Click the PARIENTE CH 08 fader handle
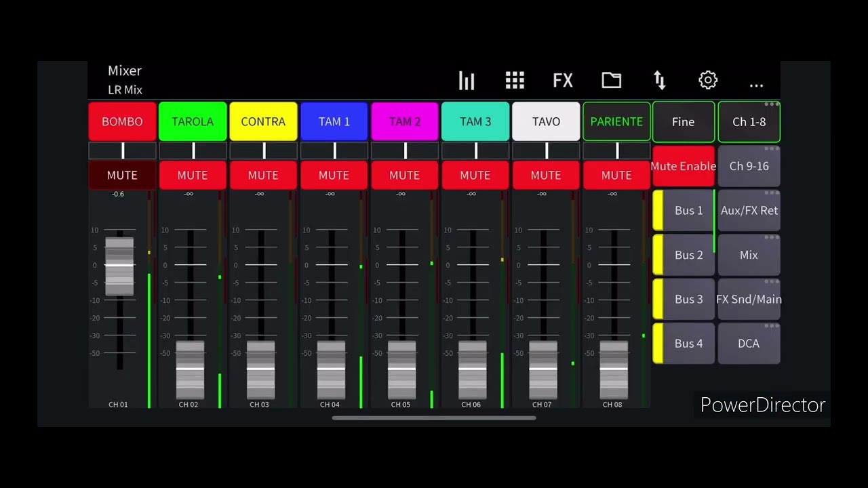Screen dimensions: 868x488 click(614, 370)
